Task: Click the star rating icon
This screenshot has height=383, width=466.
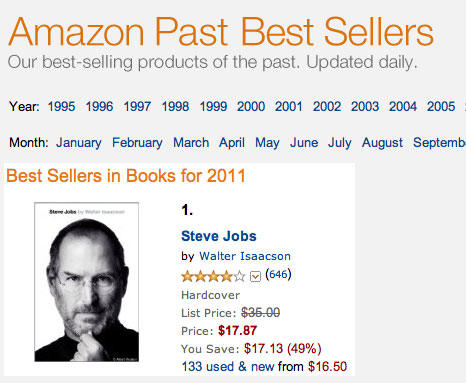Action: [x=213, y=276]
